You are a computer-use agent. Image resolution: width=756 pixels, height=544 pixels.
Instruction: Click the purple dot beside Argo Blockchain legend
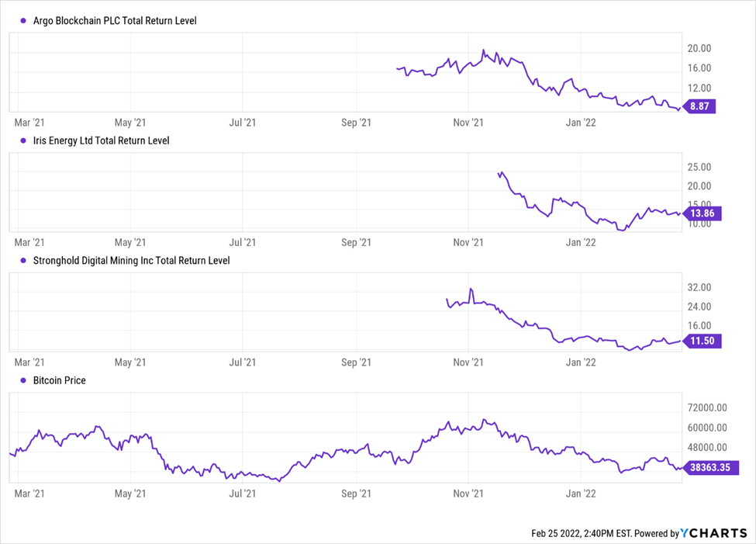(24, 21)
